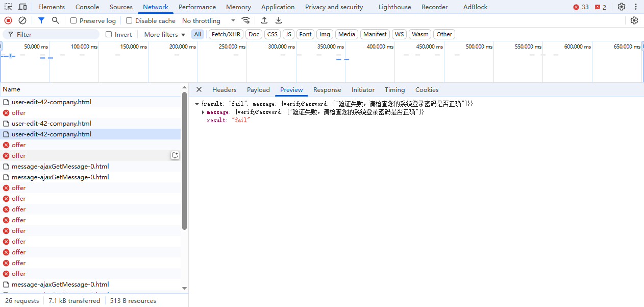
Task: Click the 33 errors counter
Action: [x=581, y=7]
